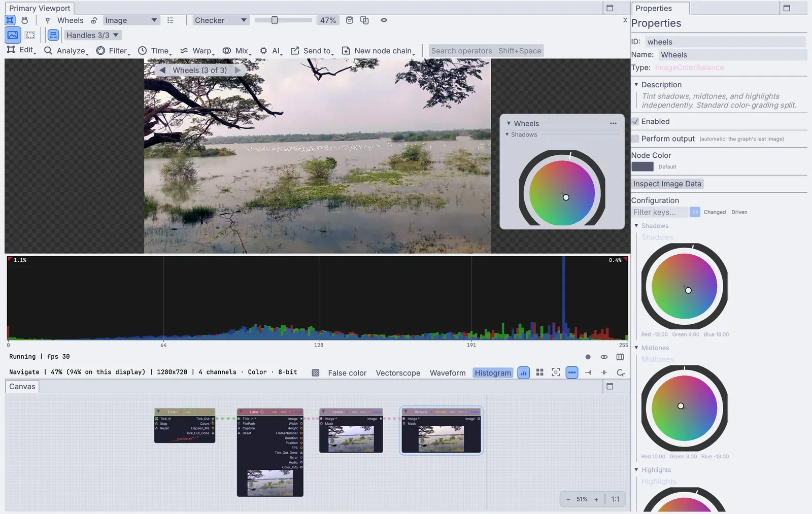Open the Warp menu
The image size is (812, 514).
tap(197, 51)
